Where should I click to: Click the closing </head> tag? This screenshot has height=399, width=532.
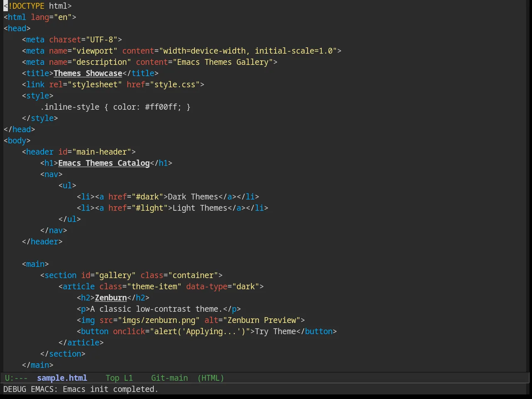[x=20, y=129]
